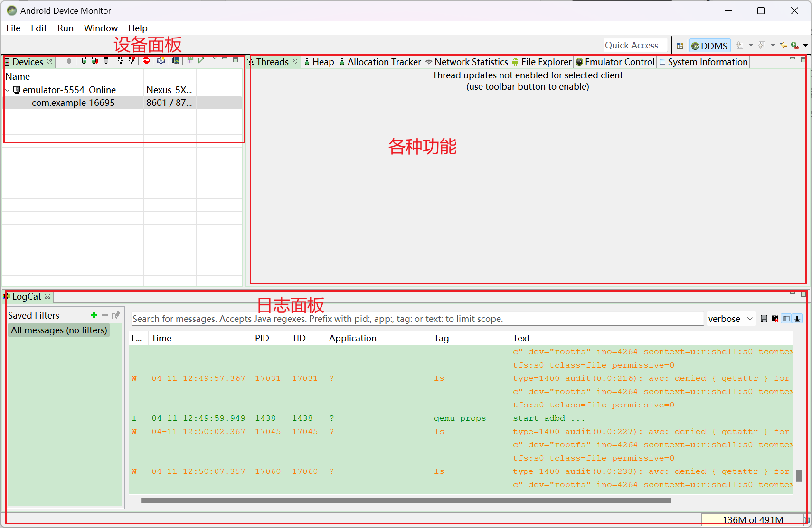Open the Help menu

[138, 28]
